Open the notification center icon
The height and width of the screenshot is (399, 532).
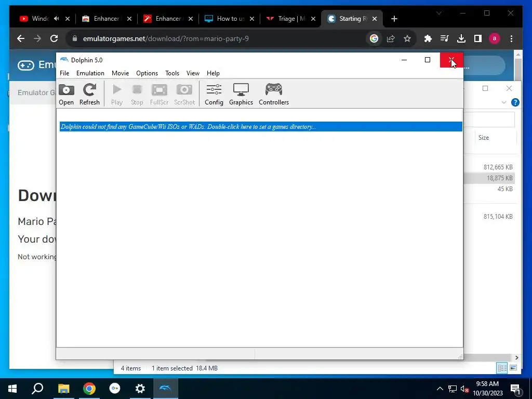tap(515, 389)
